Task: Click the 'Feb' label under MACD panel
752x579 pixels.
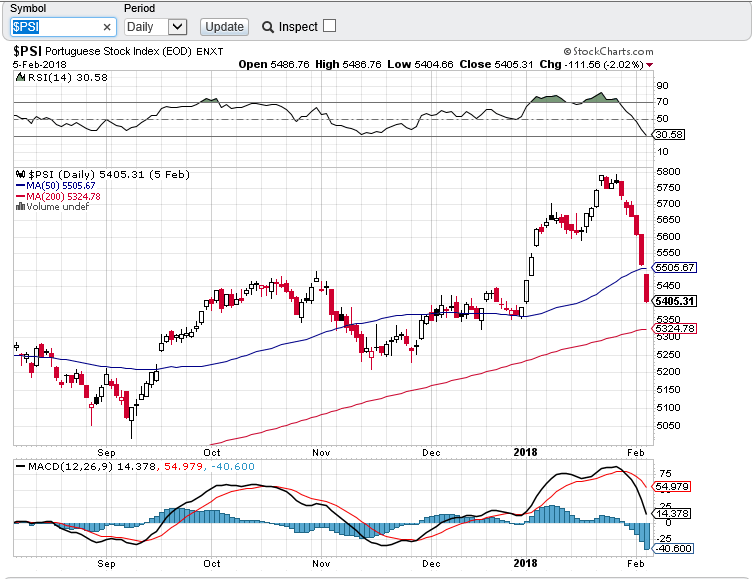Action: click(635, 563)
